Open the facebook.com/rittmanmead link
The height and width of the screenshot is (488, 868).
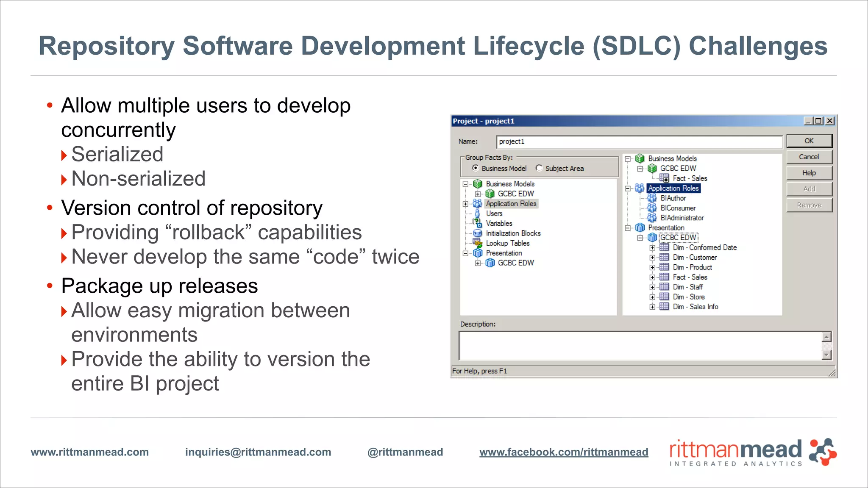pos(564,452)
